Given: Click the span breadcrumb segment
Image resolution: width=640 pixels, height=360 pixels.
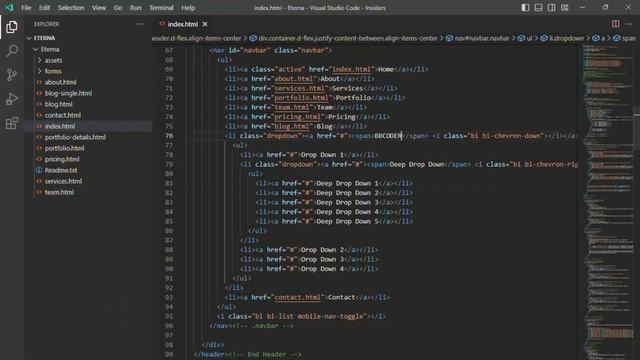Looking at the screenshot, I should [x=629, y=38].
